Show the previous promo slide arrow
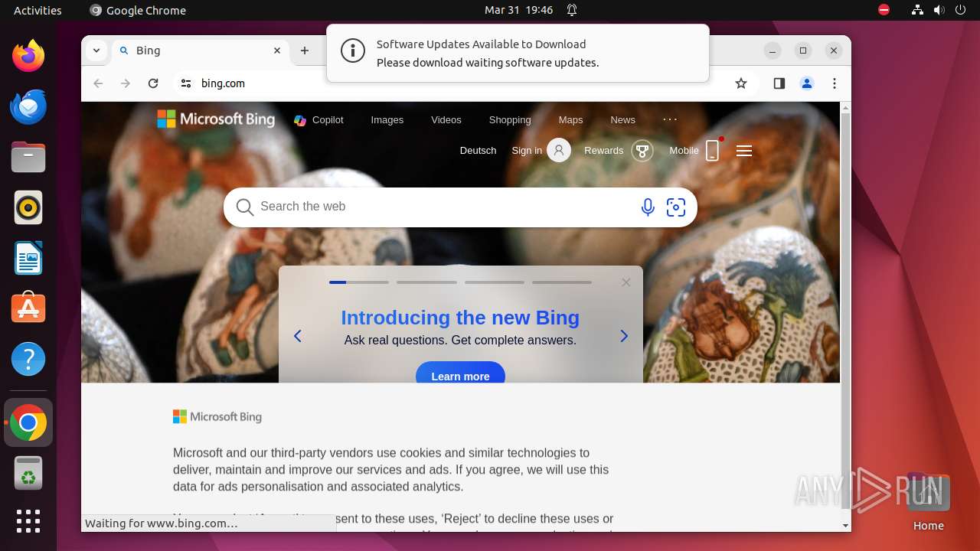The height and width of the screenshot is (551, 980). tap(298, 336)
